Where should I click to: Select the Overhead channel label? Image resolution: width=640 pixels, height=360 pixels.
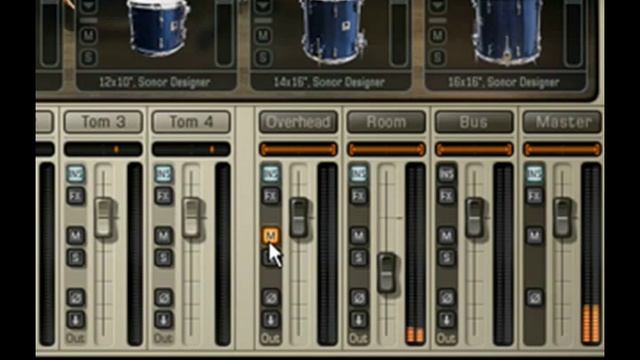point(298,122)
